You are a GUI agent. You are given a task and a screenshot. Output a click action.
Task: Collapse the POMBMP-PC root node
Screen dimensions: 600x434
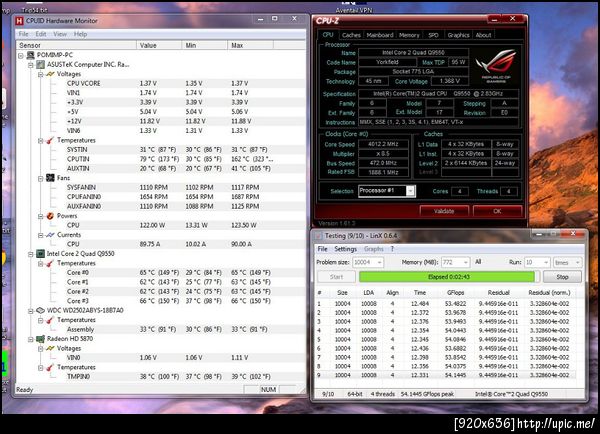[x=21, y=55]
